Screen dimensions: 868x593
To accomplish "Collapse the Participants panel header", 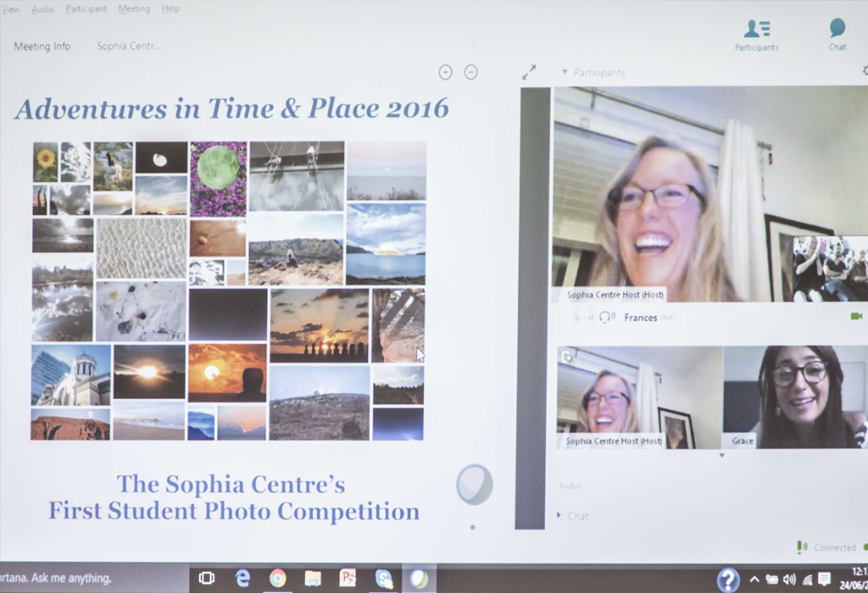I will coord(565,73).
